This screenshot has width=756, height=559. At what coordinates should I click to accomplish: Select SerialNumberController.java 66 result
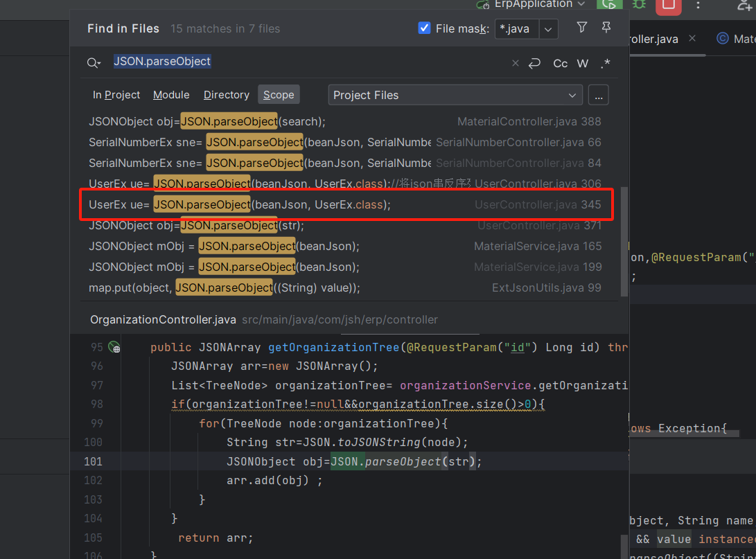point(344,142)
